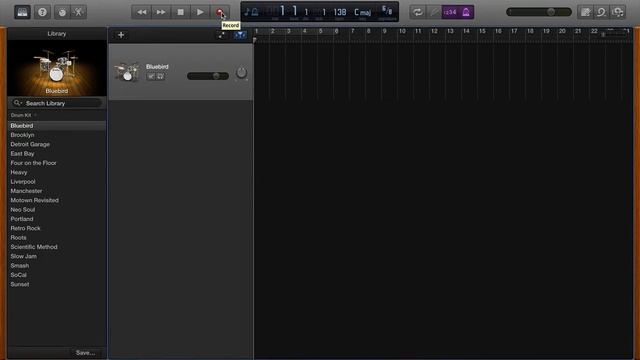Select the Brooklyn drum kit
The width and height of the screenshot is (640, 360).
point(57,135)
